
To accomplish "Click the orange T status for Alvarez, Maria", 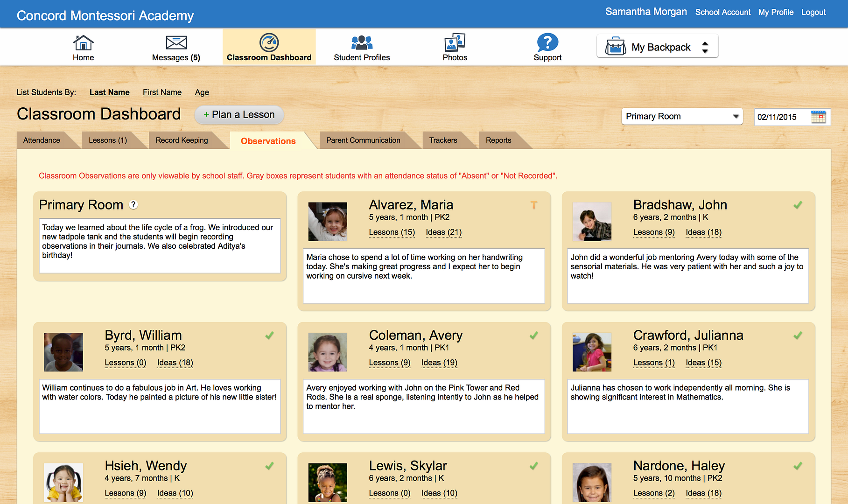I will [x=534, y=204].
